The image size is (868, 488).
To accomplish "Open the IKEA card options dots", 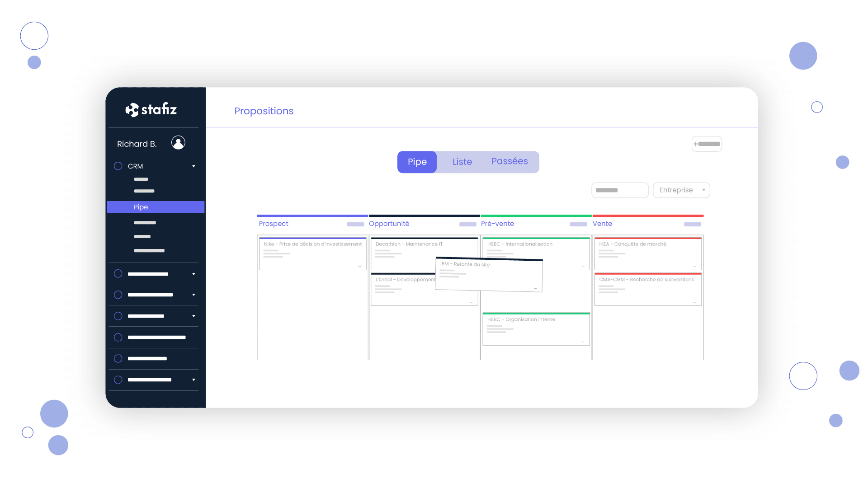I will click(x=695, y=267).
